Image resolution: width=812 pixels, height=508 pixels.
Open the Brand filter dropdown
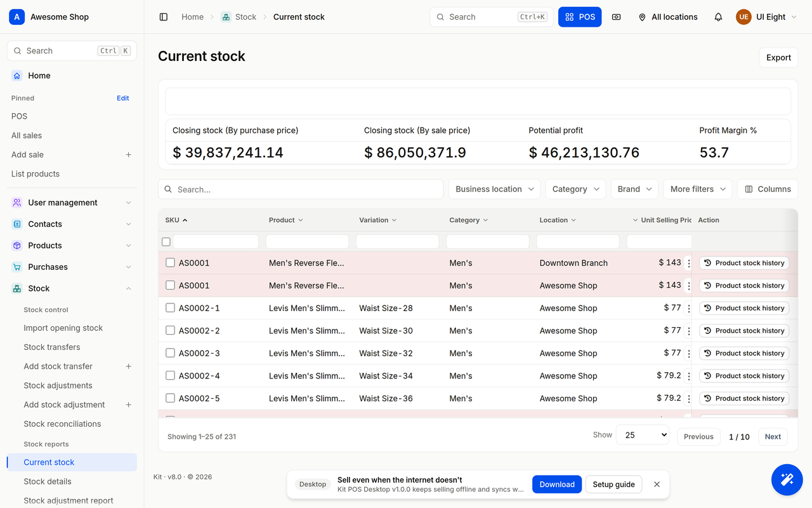tap(634, 189)
